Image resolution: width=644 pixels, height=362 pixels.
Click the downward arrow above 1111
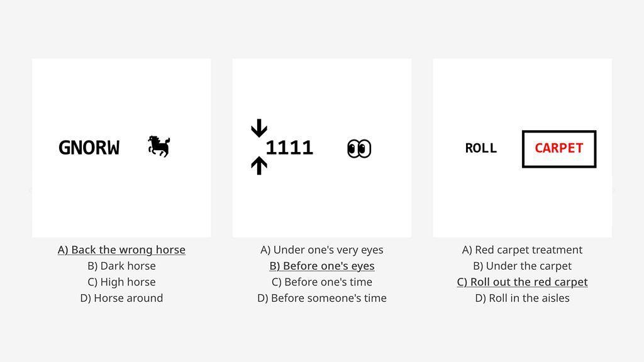click(259, 128)
